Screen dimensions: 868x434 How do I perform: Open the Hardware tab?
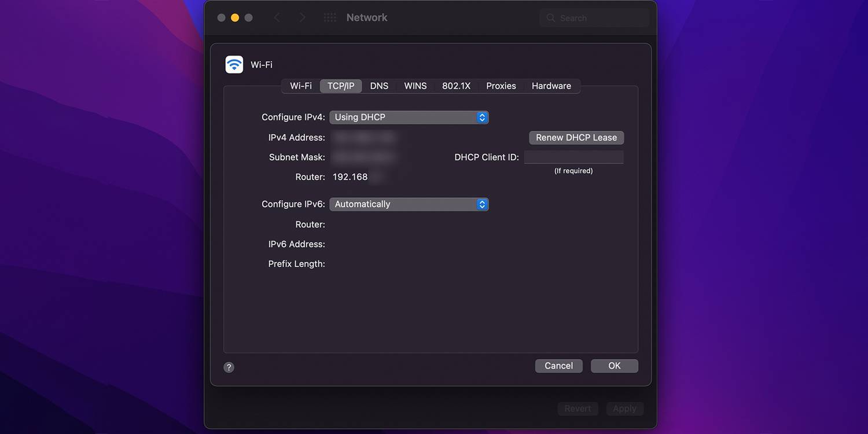tap(551, 86)
